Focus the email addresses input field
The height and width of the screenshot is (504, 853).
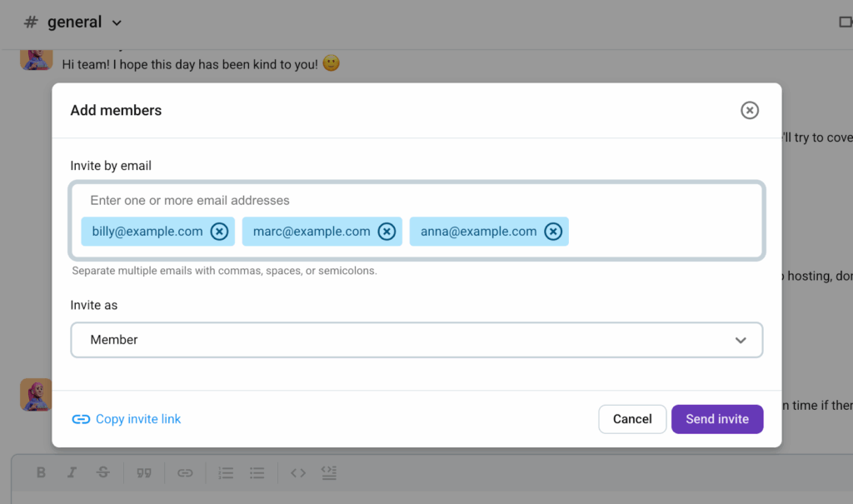(417, 201)
